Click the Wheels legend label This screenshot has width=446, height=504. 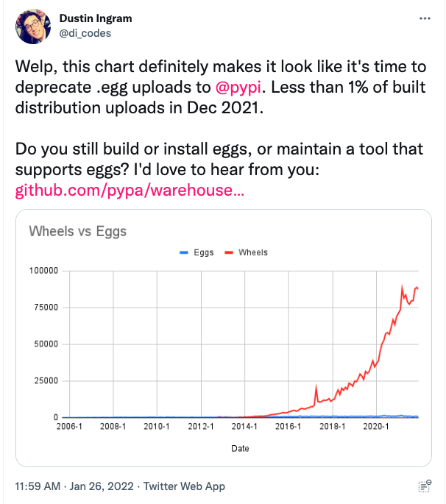pyautogui.click(x=253, y=252)
